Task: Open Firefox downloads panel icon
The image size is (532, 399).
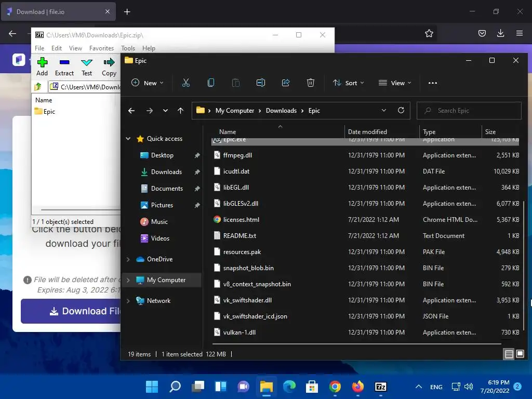Action: point(500,33)
